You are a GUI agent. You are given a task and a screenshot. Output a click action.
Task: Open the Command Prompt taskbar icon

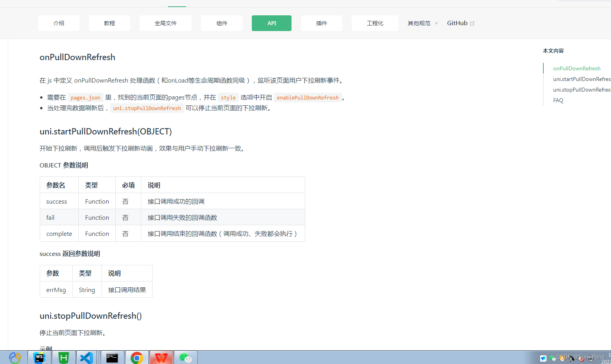pos(112,357)
